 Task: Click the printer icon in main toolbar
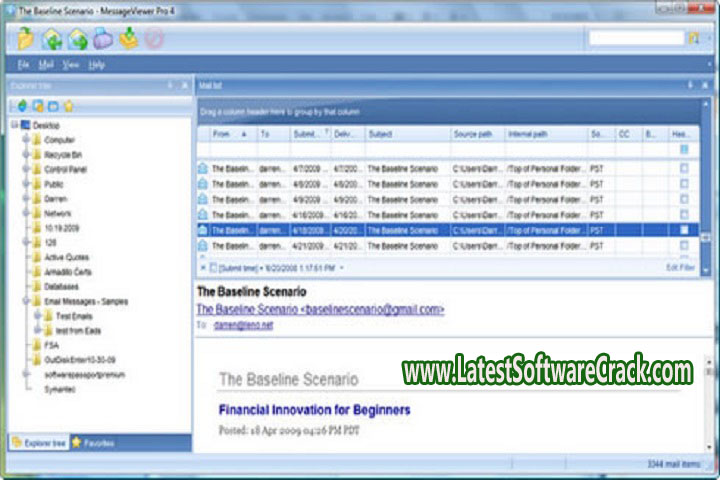104,39
